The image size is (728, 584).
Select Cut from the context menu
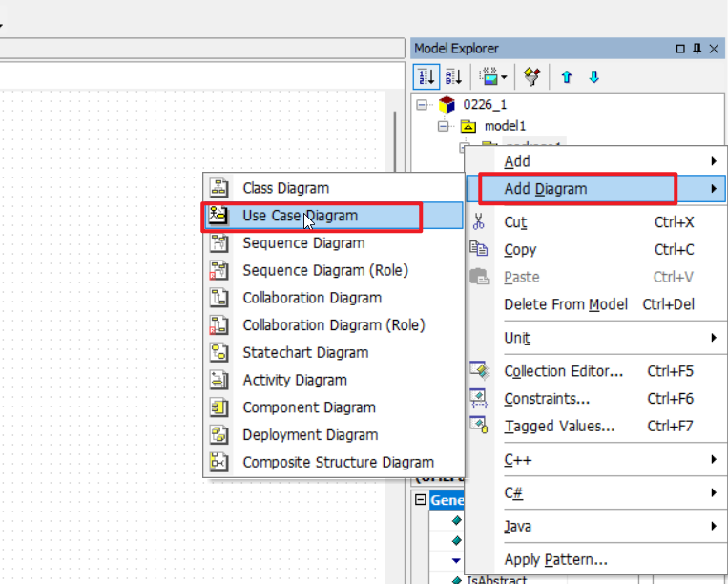(595, 222)
